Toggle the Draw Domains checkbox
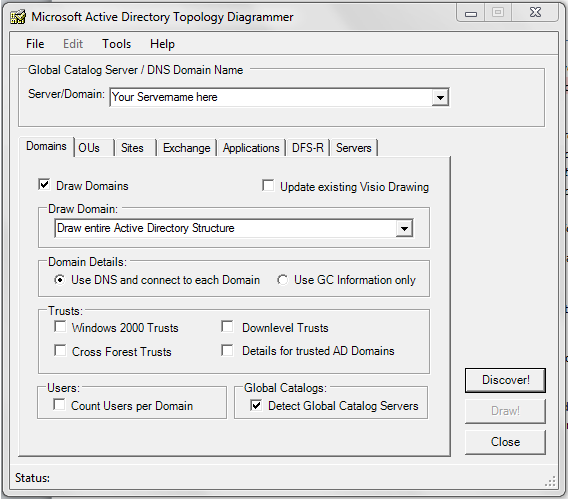This screenshot has width=571, height=499. tap(44, 185)
